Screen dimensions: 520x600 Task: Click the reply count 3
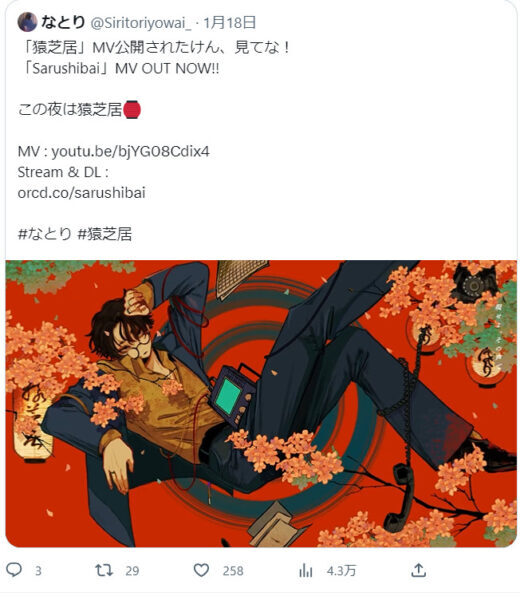click(x=38, y=571)
